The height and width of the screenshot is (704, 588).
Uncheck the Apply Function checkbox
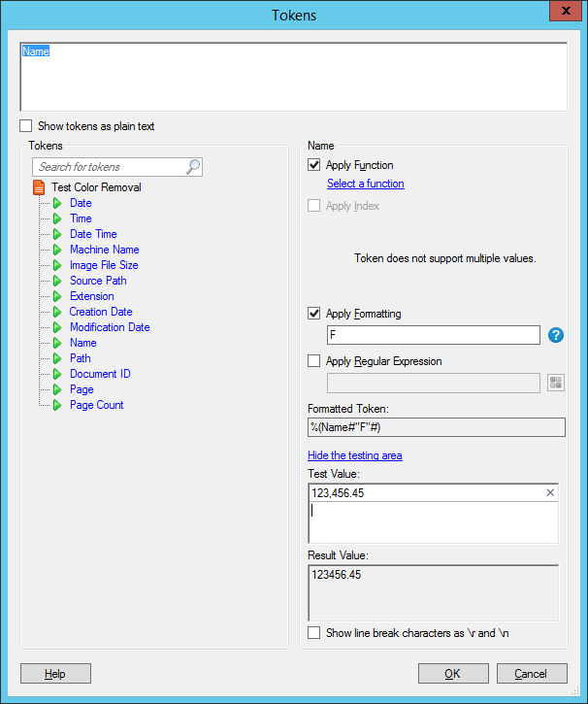314,165
